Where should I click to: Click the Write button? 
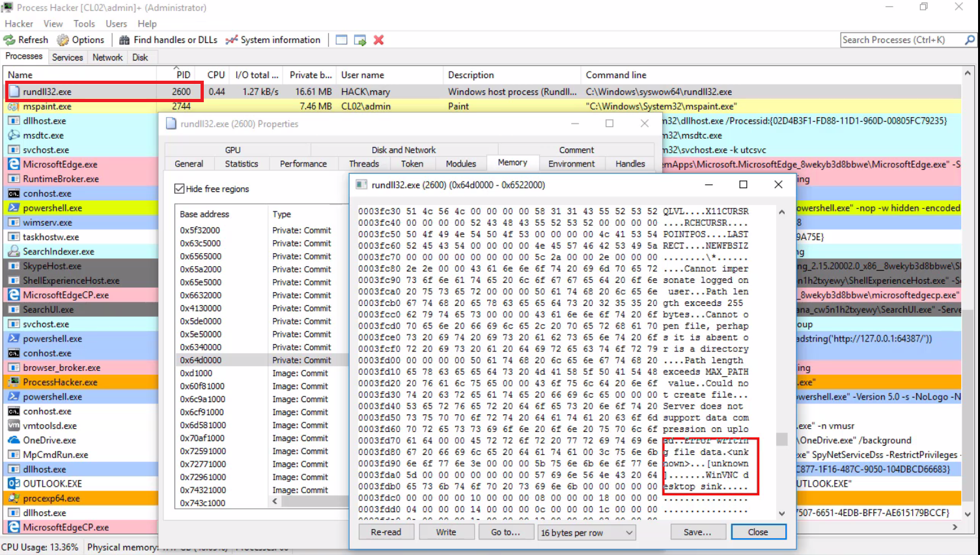coord(446,532)
